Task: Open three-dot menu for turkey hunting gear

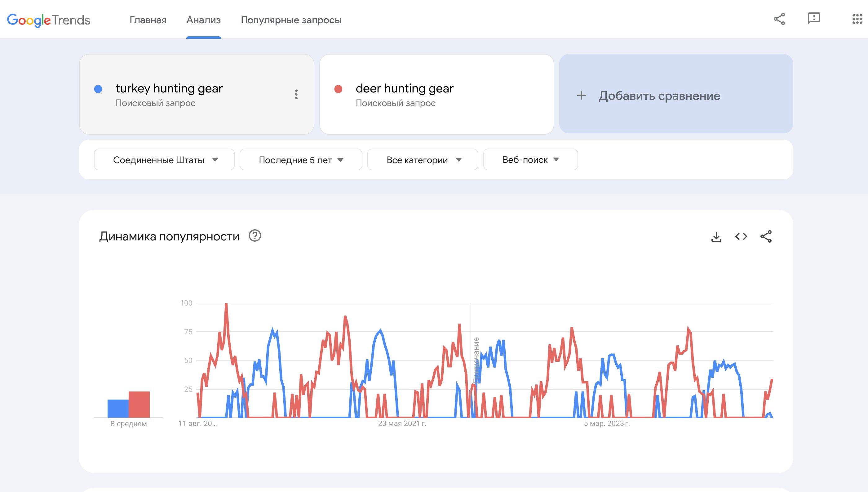Action: click(x=296, y=94)
